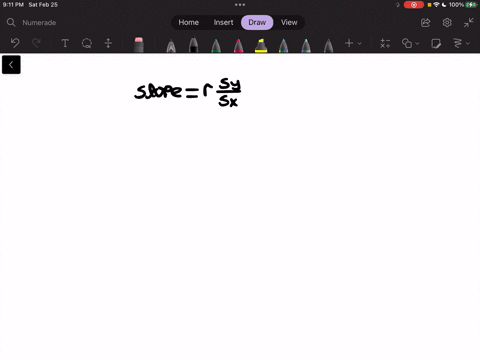Select the Eraser tool
The image size is (480, 360).
click(139, 45)
